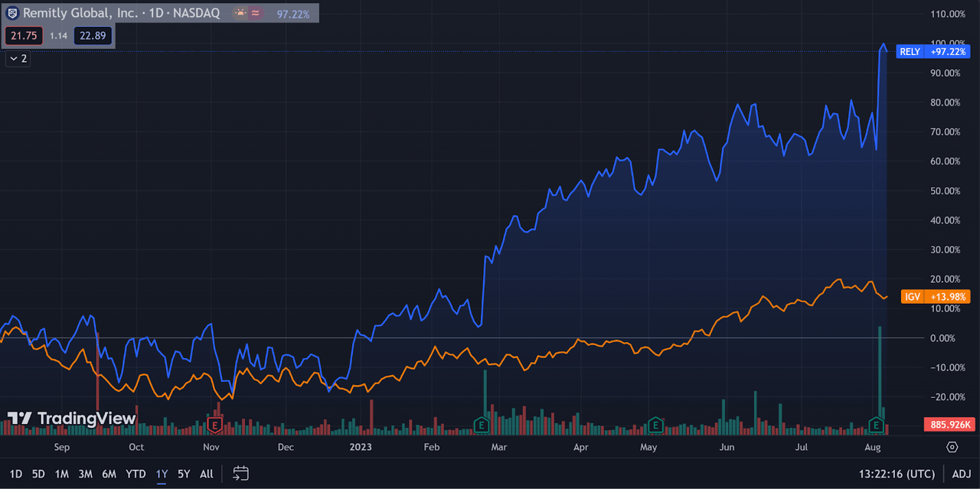The image size is (980, 489).
Task: Click the earnings E marker near November
Action: (x=214, y=423)
